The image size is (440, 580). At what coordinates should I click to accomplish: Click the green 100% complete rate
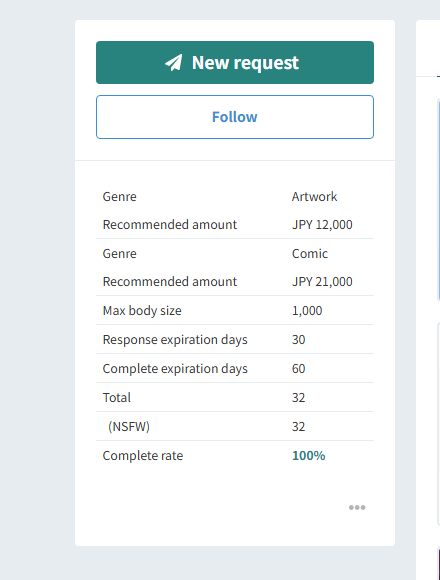pyautogui.click(x=308, y=455)
